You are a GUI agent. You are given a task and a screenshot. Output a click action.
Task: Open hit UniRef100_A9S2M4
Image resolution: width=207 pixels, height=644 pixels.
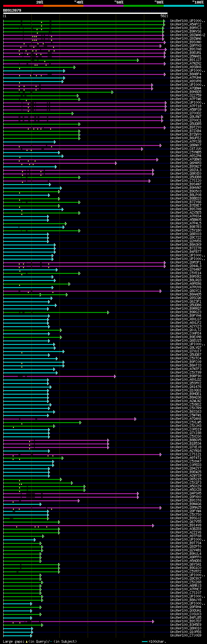pos(186,156)
